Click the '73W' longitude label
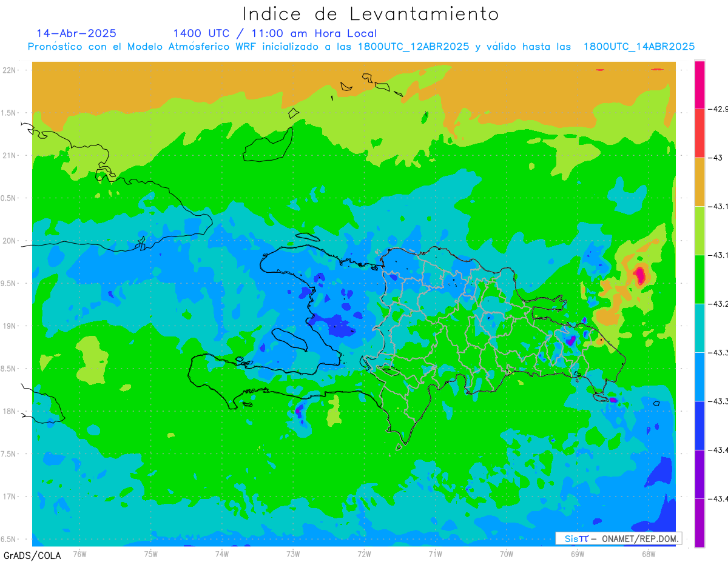 click(x=293, y=554)
